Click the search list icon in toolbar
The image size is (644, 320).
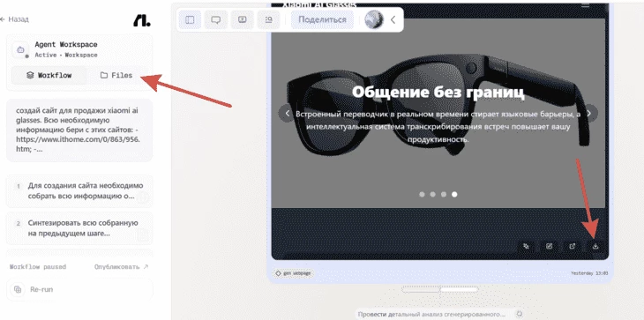click(268, 19)
